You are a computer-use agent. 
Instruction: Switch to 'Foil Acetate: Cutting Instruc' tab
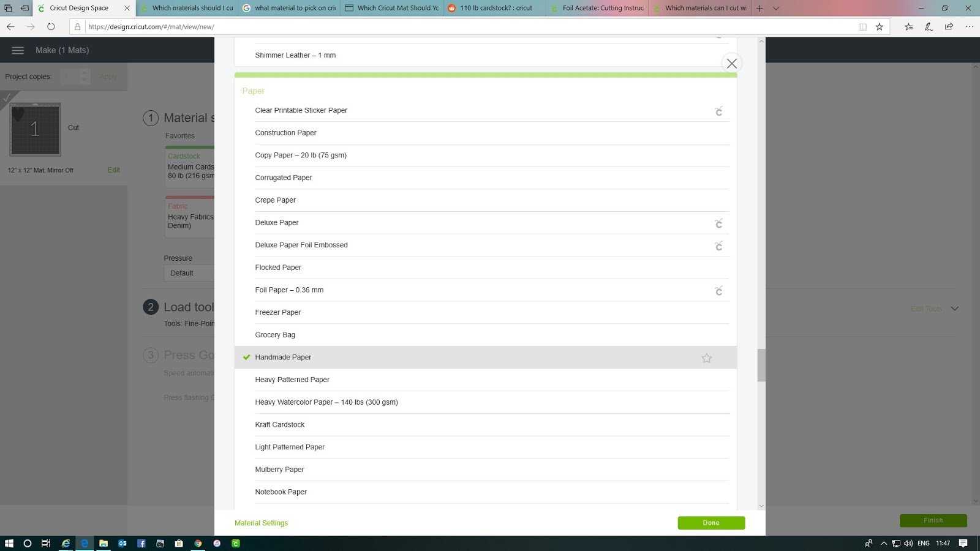click(x=597, y=8)
